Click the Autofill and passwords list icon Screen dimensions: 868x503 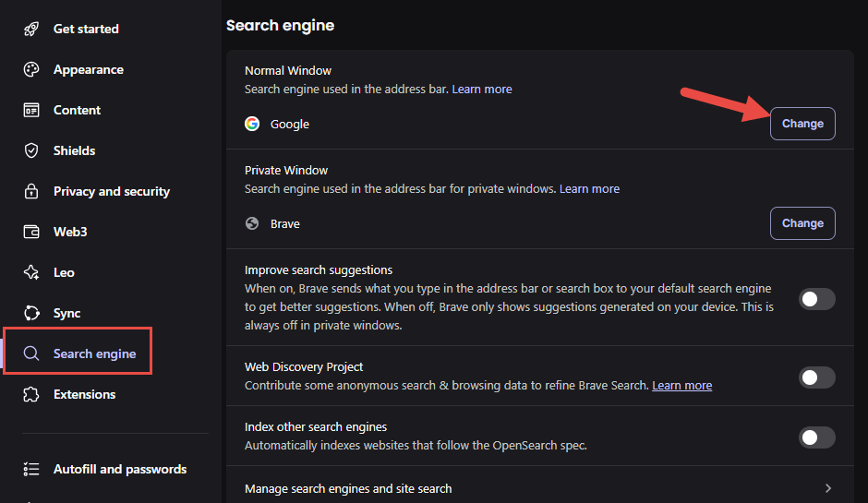[x=31, y=469]
